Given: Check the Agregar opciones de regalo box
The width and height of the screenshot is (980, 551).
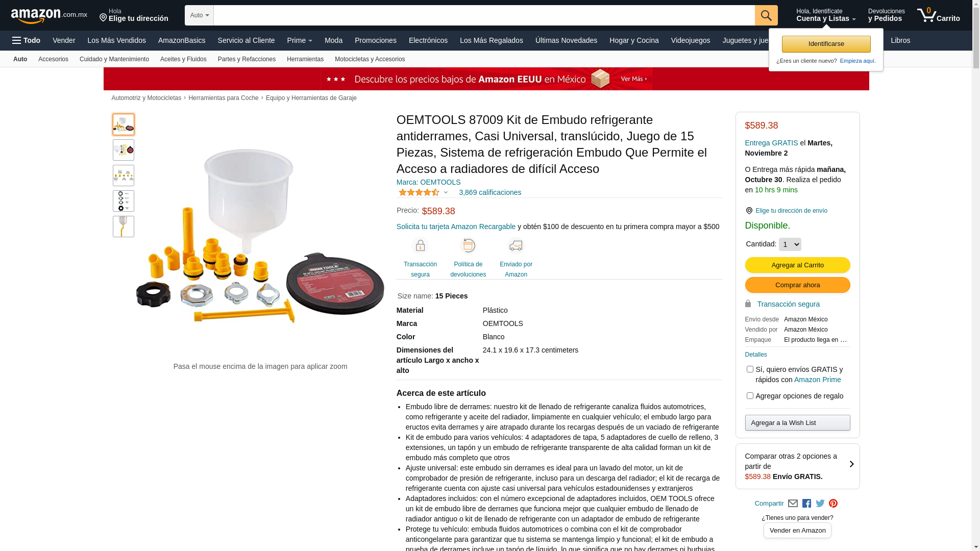Looking at the screenshot, I should coord(750,395).
